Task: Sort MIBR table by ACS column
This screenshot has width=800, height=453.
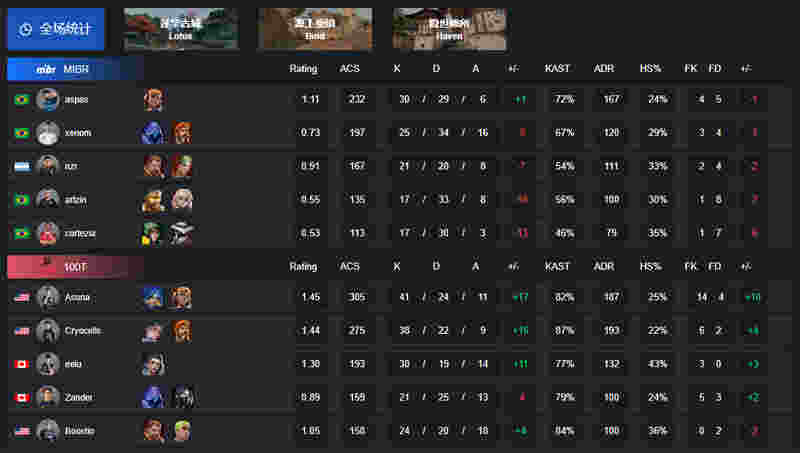Action: tap(349, 68)
